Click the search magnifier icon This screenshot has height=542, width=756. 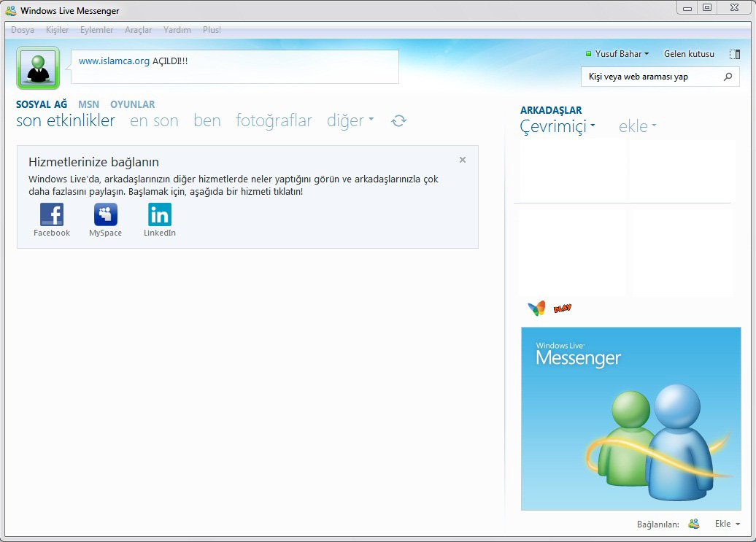[x=728, y=77]
